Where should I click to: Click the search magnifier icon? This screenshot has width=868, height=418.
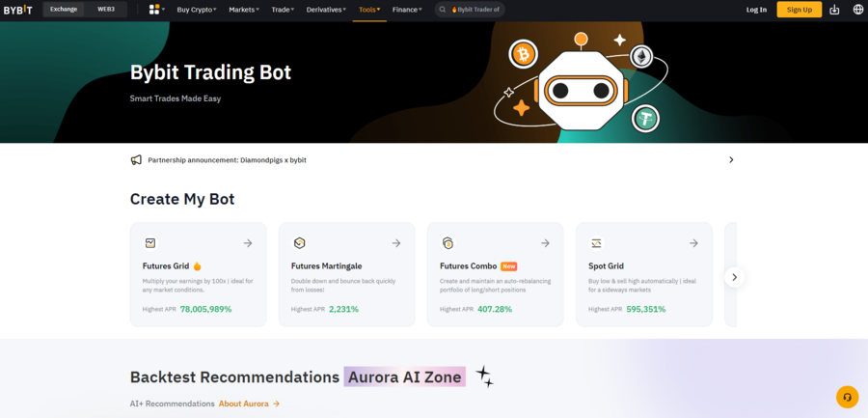point(443,10)
